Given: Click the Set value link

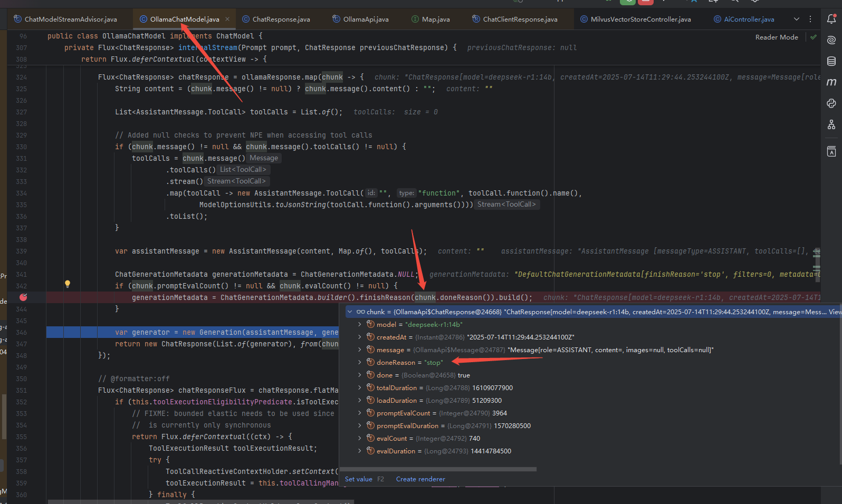Looking at the screenshot, I should coord(358,479).
